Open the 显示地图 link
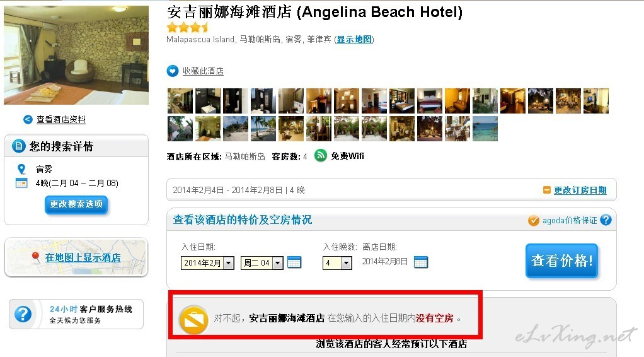Image resolution: width=644 pixels, height=357 pixels. tap(354, 40)
